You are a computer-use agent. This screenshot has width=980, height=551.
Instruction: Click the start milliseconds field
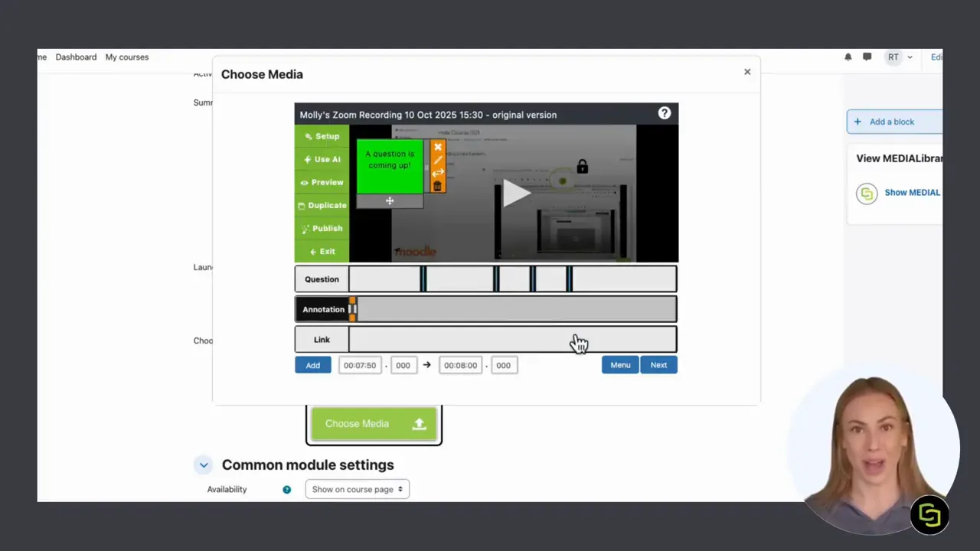pos(403,365)
